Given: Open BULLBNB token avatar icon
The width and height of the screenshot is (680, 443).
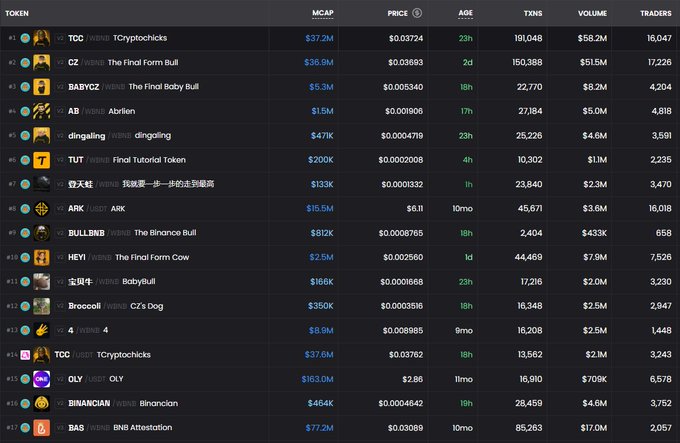Looking at the screenshot, I should [x=42, y=233].
